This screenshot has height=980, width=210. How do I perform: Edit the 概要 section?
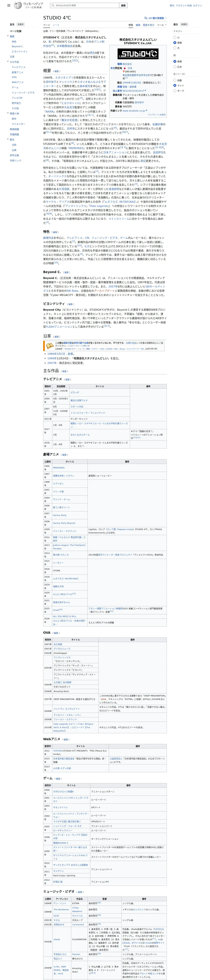(x=56, y=71)
